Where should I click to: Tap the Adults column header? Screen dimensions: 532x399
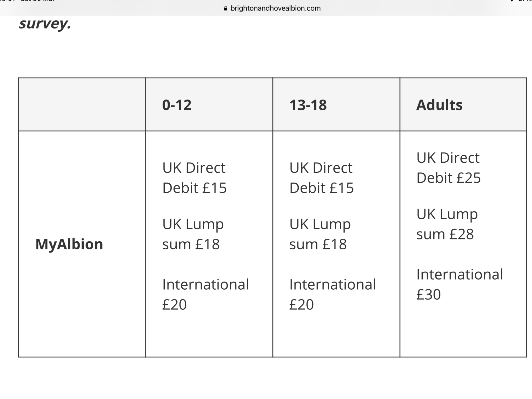[x=439, y=105]
